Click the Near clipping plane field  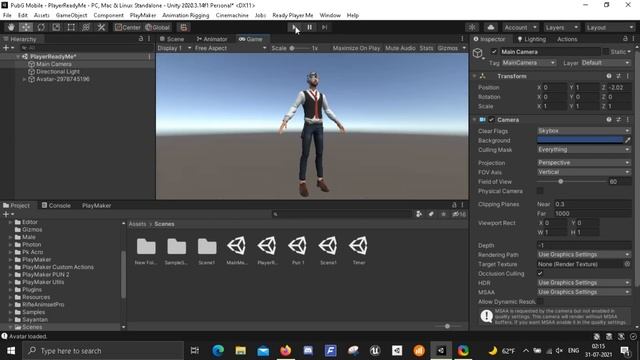(x=592, y=204)
